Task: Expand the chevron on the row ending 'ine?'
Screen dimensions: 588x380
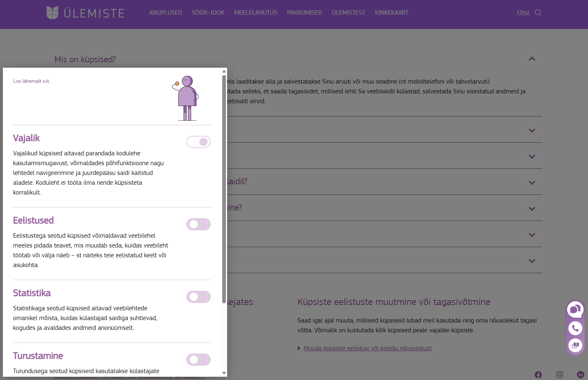Action: pos(532,209)
